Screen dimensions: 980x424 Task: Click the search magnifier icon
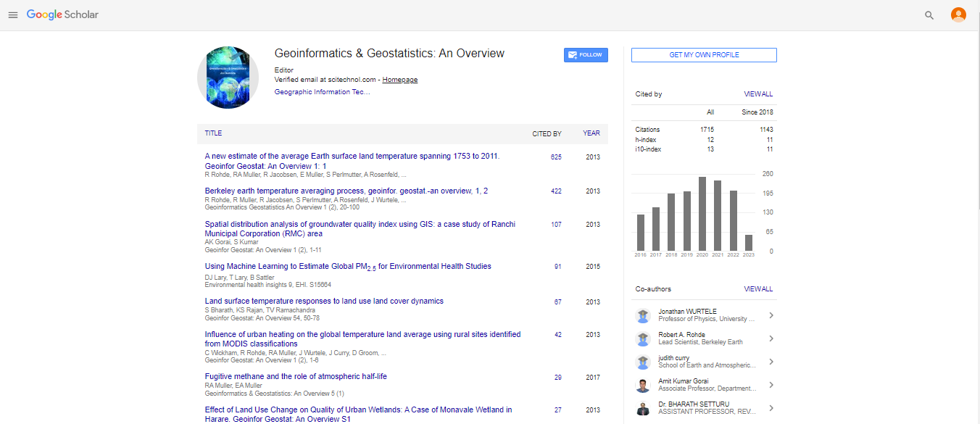[x=929, y=15]
